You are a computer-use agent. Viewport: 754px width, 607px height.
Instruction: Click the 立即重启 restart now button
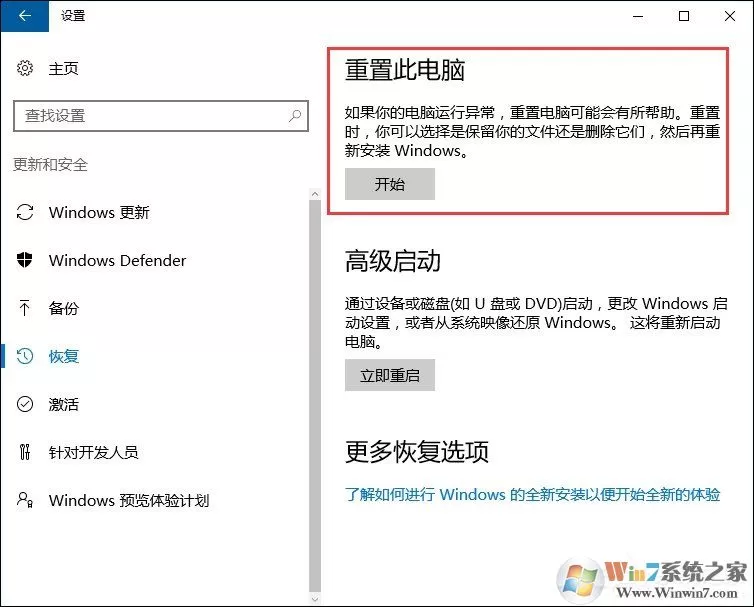[x=390, y=375]
